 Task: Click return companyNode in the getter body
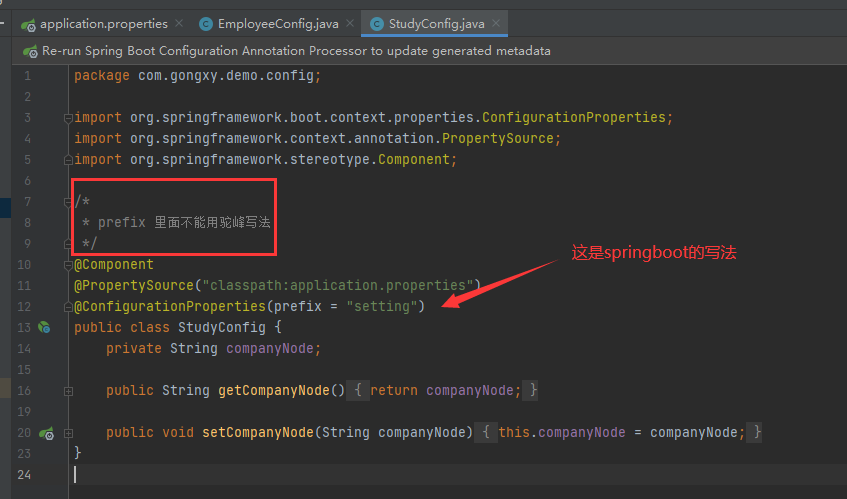(x=442, y=391)
